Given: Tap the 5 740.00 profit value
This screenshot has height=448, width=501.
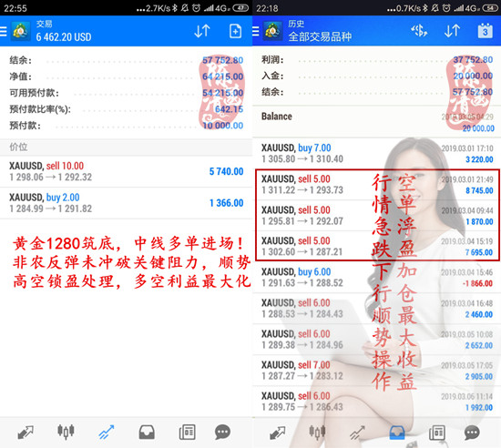Looking at the screenshot, I should (226, 171).
